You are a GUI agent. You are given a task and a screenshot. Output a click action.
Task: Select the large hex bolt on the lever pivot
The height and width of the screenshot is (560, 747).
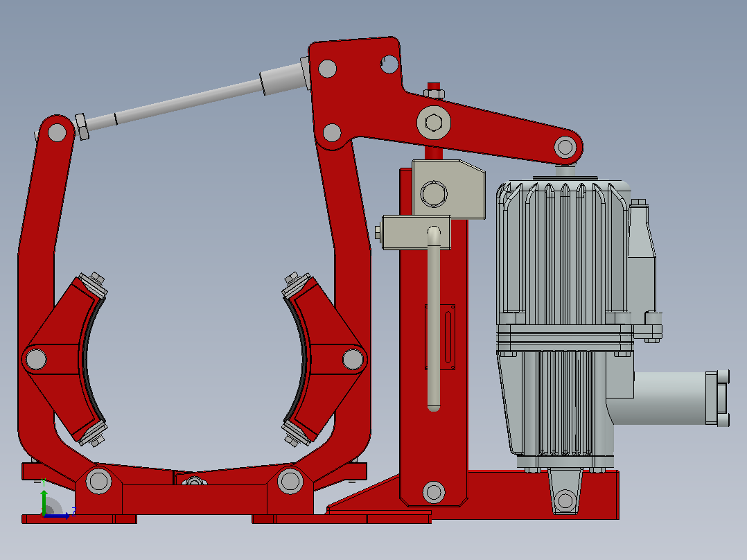[434, 123]
